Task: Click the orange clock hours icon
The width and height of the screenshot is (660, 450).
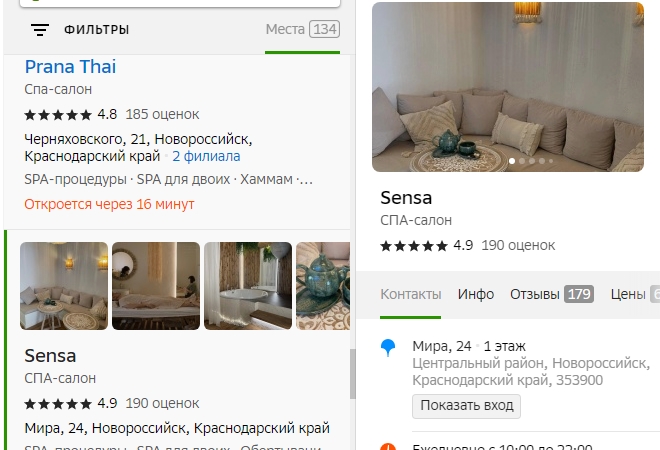Action: (x=388, y=447)
